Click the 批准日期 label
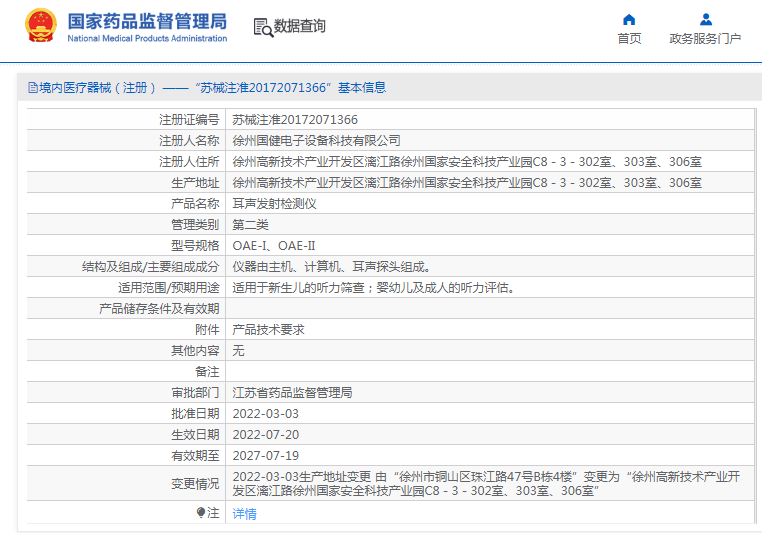The width and height of the screenshot is (762, 533). tap(195, 413)
